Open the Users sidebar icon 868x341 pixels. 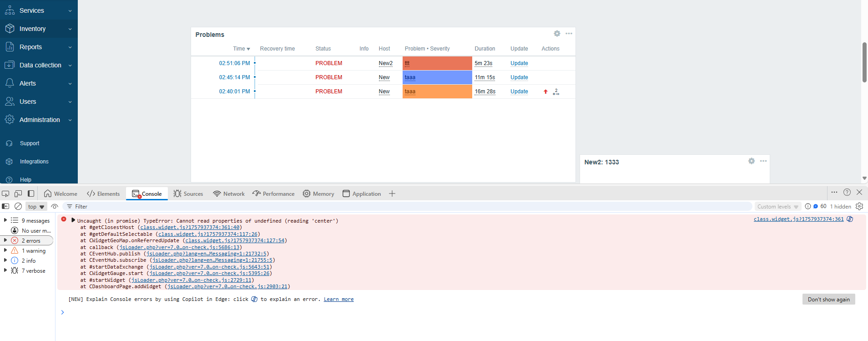[x=10, y=102]
